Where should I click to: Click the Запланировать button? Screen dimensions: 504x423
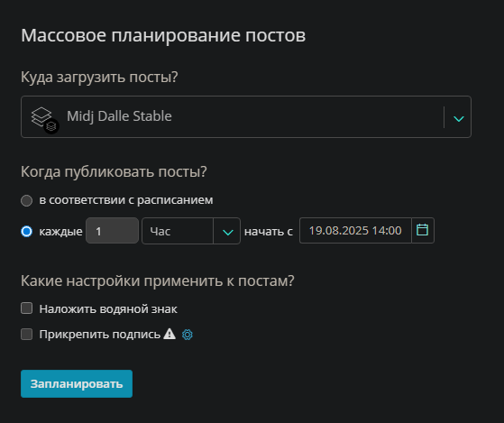click(77, 383)
